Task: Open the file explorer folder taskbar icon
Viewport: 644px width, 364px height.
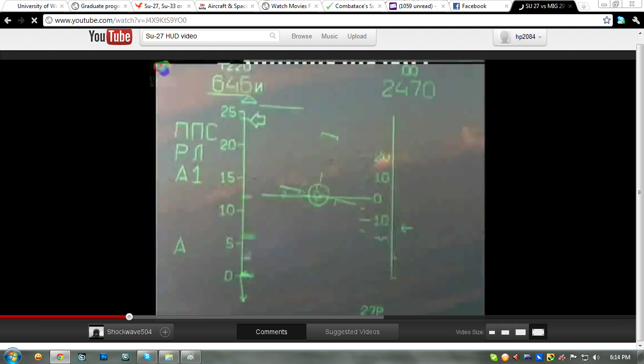Action: click(169, 357)
